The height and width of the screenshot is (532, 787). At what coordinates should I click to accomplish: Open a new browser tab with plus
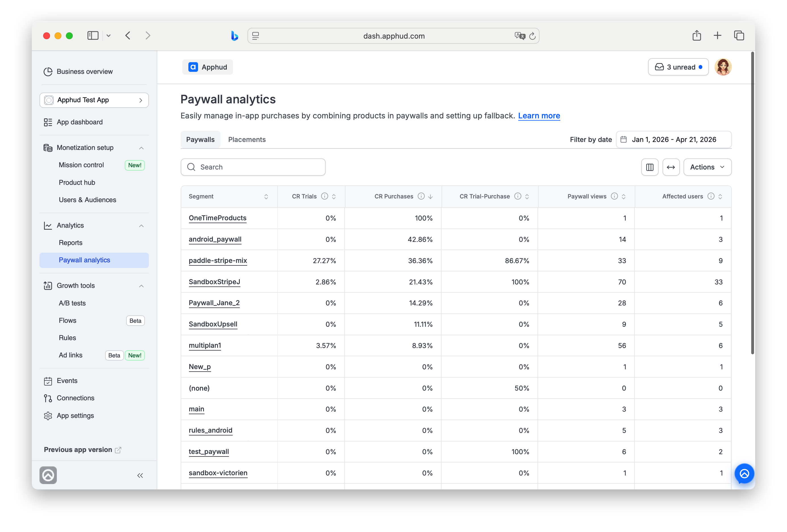pyautogui.click(x=717, y=35)
